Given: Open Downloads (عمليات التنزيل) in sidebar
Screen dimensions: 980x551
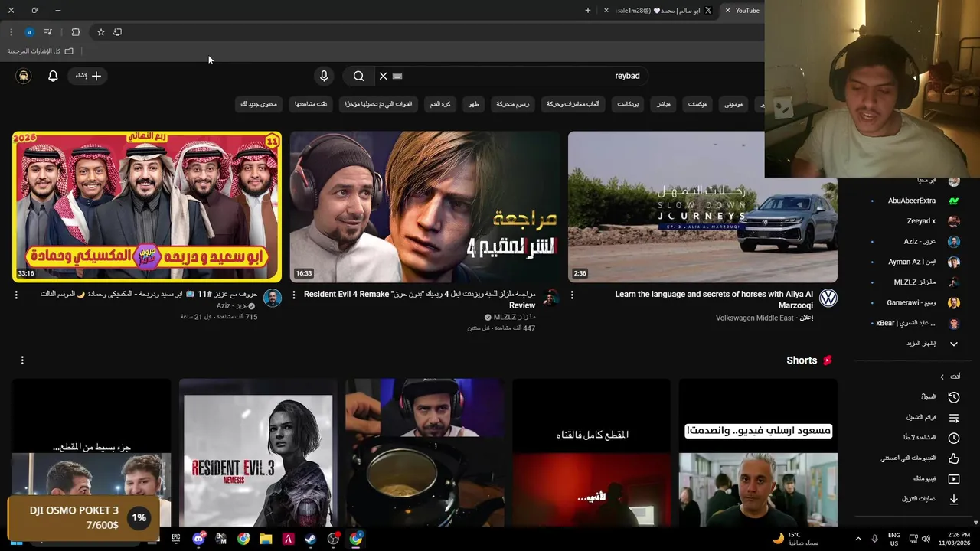Looking at the screenshot, I should tap(930, 499).
